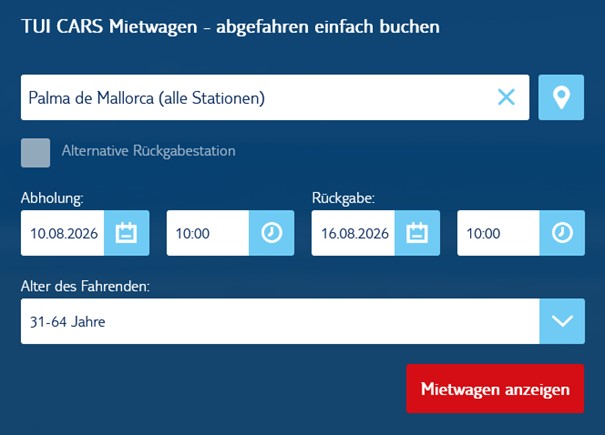This screenshot has height=435, width=605.
Task: Open the Rückgabe clock time picker
Action: 562,233
